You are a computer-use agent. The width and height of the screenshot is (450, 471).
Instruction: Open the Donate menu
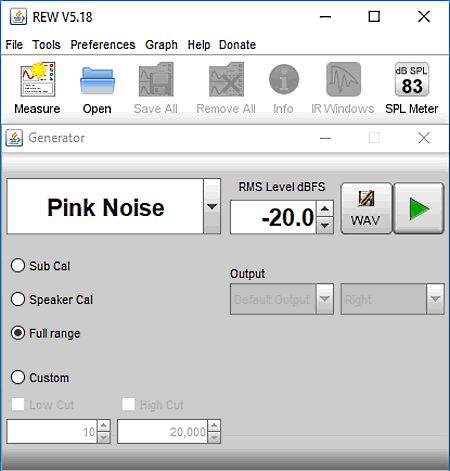click(237, 45)
